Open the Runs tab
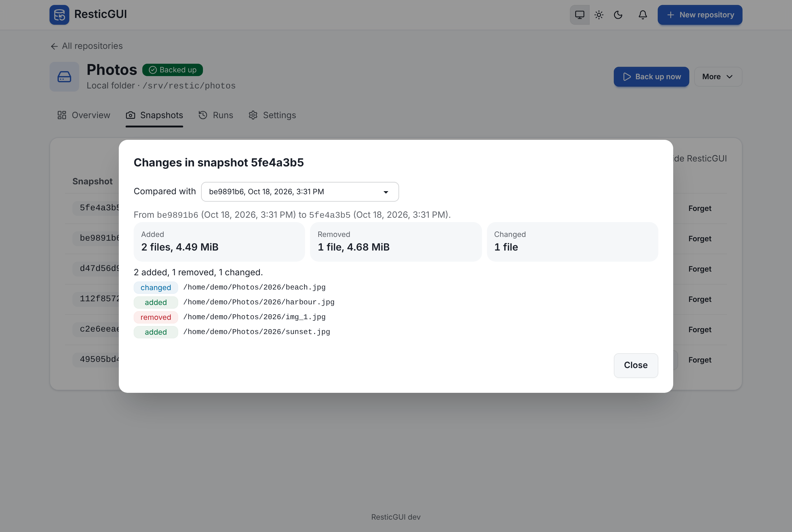792x532 pixels. point(216,115)
